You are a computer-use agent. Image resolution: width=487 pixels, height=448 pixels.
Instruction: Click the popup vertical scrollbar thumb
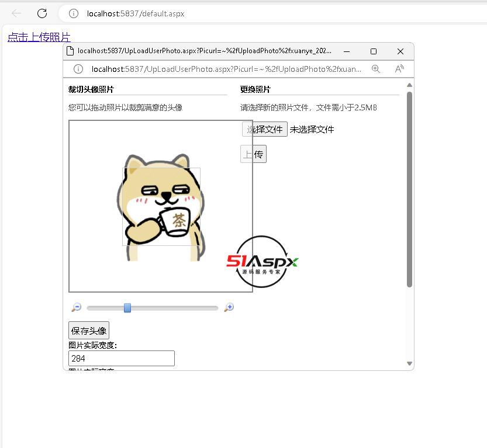409,189
